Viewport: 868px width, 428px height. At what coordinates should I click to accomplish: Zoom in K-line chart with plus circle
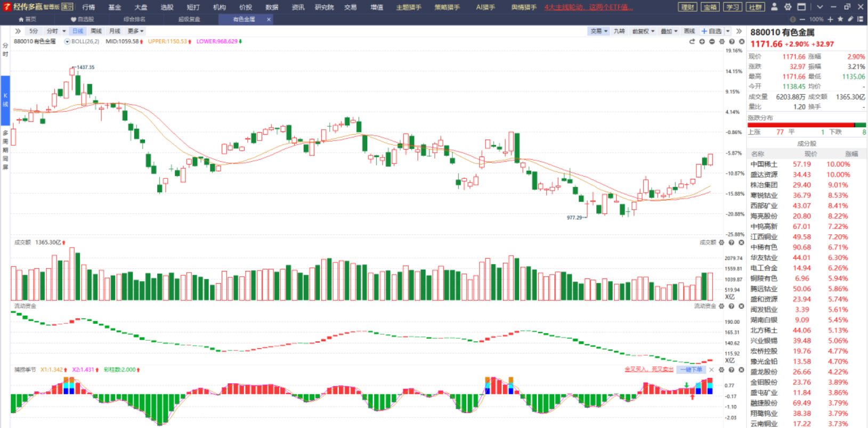point(702,42)
